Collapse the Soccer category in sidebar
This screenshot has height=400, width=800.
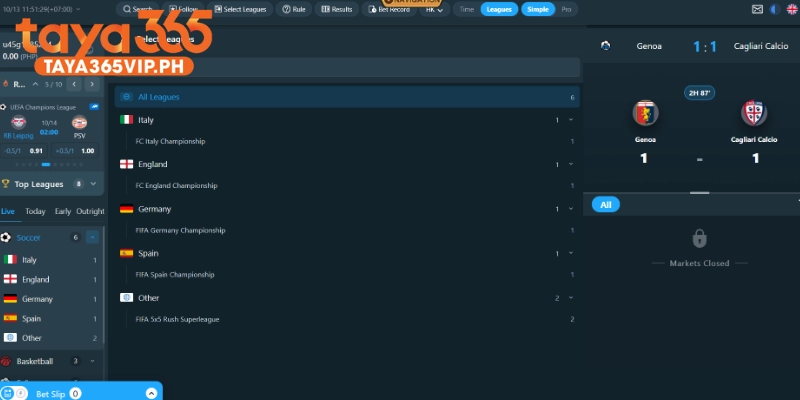(x=92, y=237)
